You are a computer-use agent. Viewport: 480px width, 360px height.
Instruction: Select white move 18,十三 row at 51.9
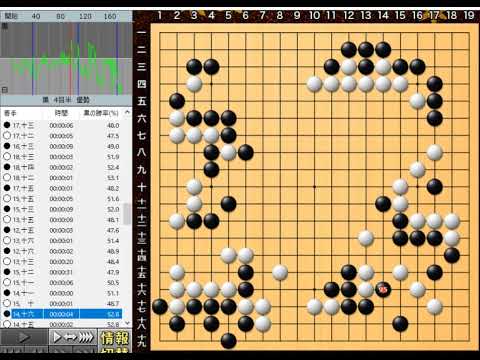click(x=62, y=157)
